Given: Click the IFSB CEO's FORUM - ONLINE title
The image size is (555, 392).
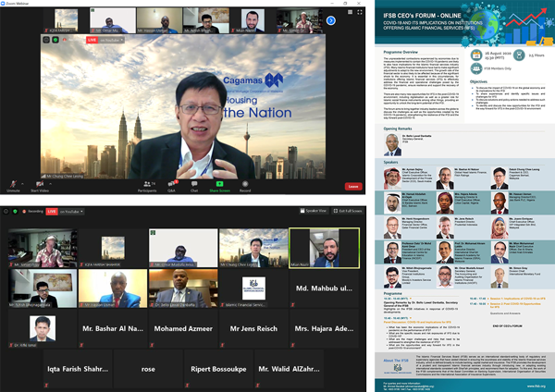Looking at the screenshot, I should (422, 16).
